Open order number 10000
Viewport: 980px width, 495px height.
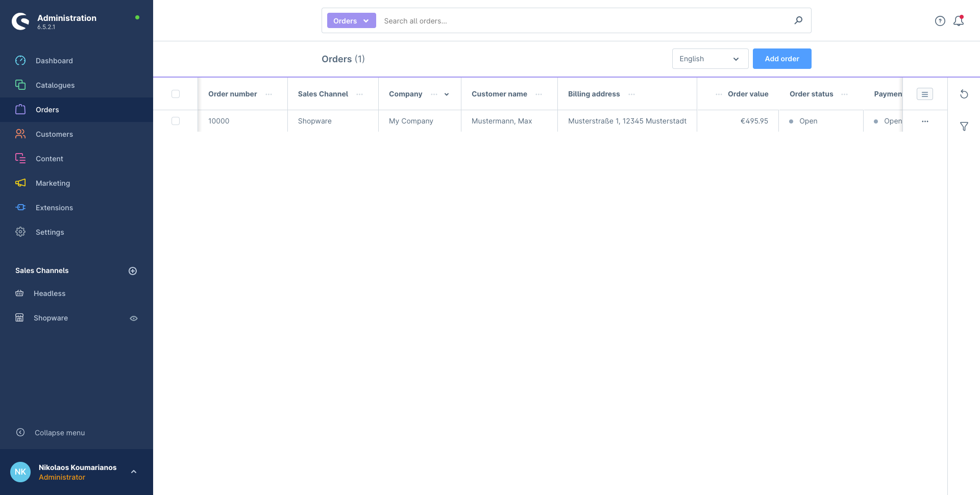(x=219, y=121)
